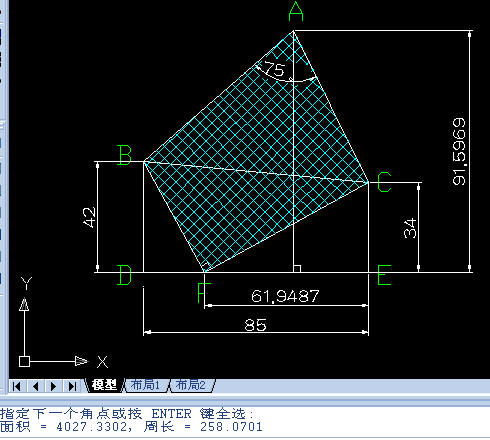Select the 61.9487 dimension text
The image size is (490, 440).
click(x=285, y=296)
